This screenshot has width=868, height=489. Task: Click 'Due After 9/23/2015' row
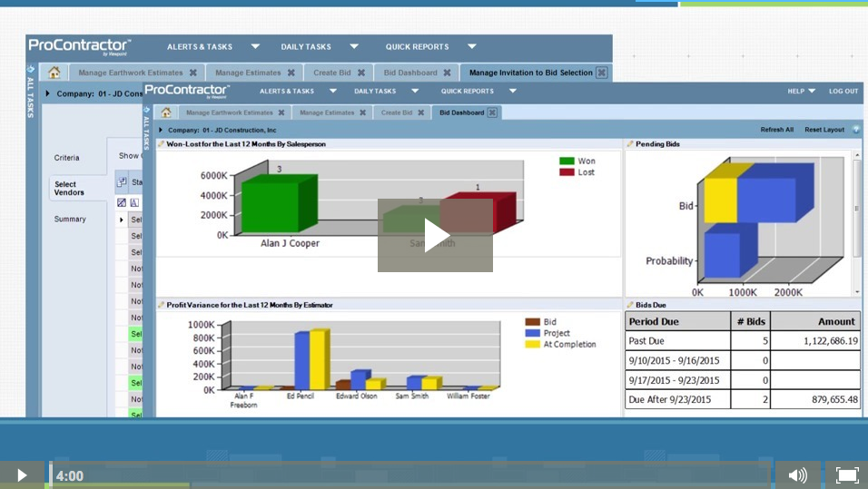click(x=743, y=399)
